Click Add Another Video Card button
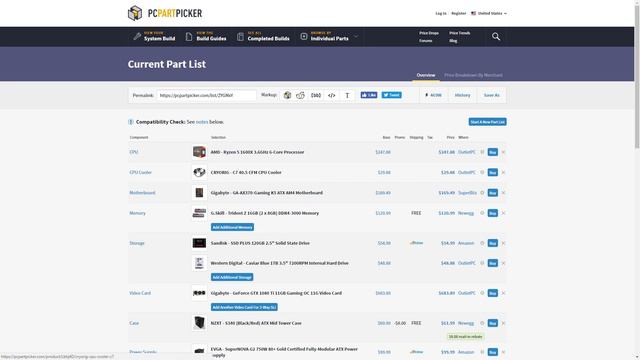 [x=244, y=307]
